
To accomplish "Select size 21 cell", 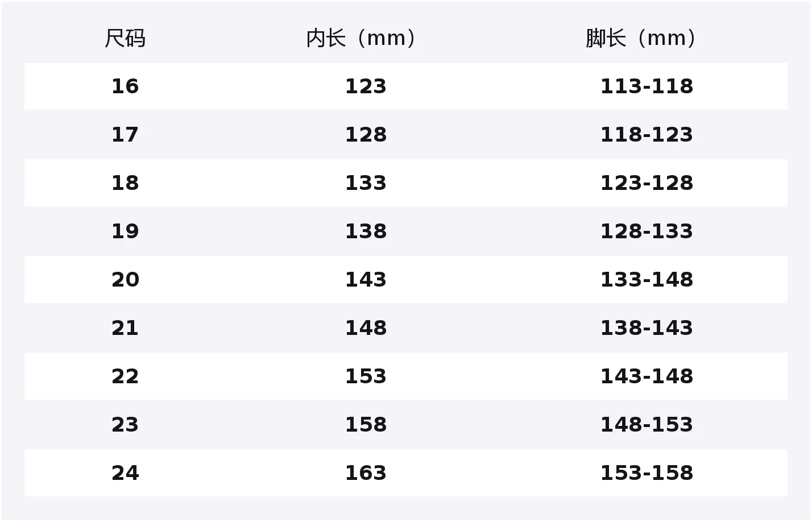I will (125, 328).
